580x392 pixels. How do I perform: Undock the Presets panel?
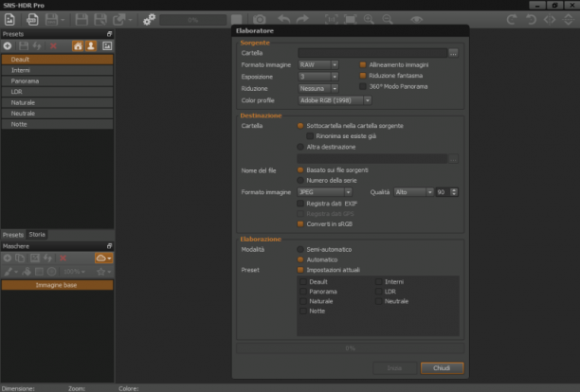pos(109,34)
